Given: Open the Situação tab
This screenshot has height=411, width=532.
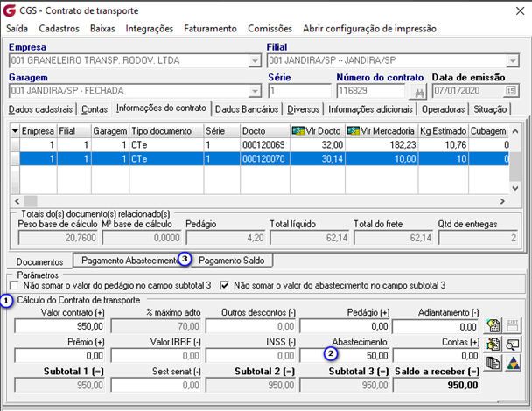Looking at the screenshot, I should click(490, 109).
